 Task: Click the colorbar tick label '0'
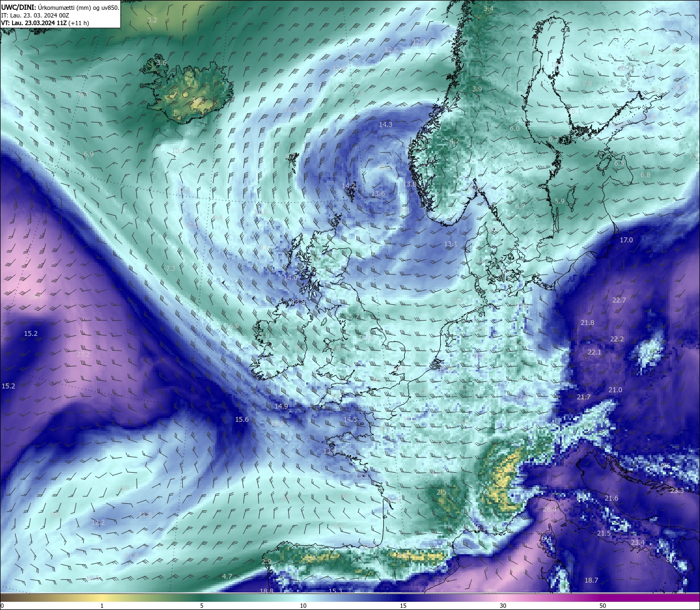click(x=2, y=606)
